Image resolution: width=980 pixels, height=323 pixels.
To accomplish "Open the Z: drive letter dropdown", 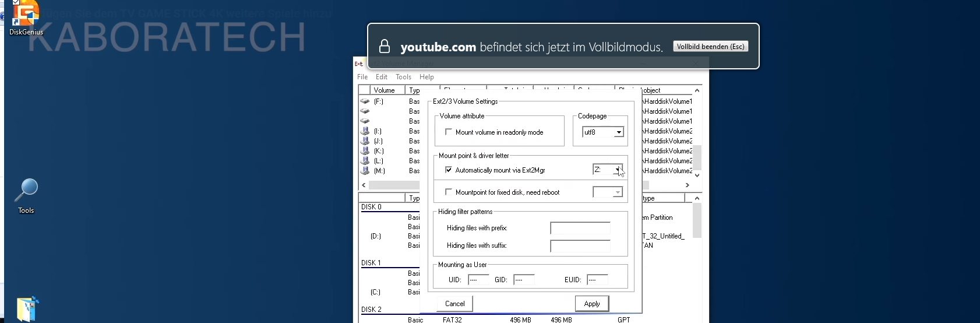I will coord(617,170).
